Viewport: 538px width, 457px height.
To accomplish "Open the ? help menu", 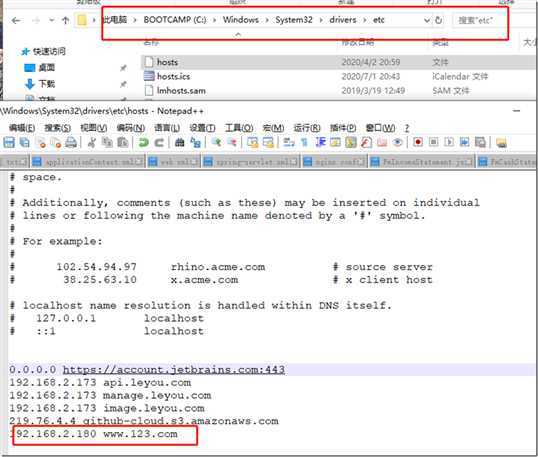I will point(407,128).
